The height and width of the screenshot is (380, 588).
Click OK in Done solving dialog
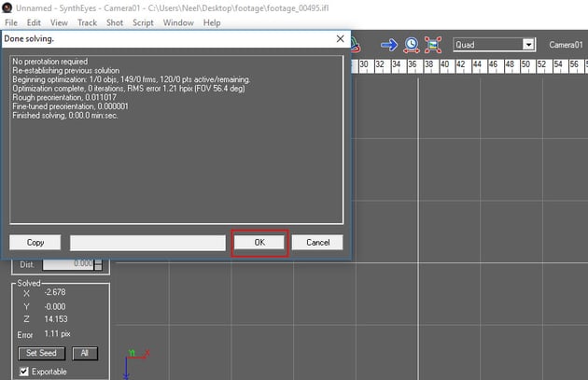coord(259,243)
